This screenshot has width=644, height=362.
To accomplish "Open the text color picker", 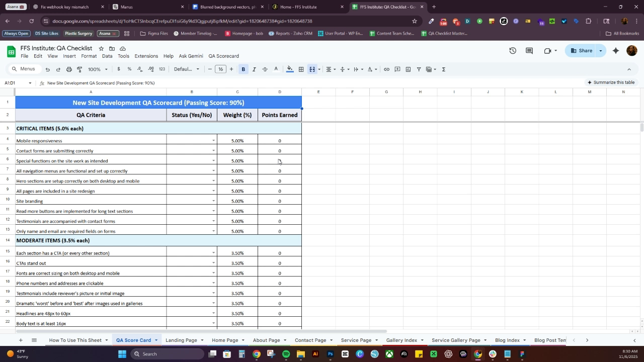I will 276,69.
